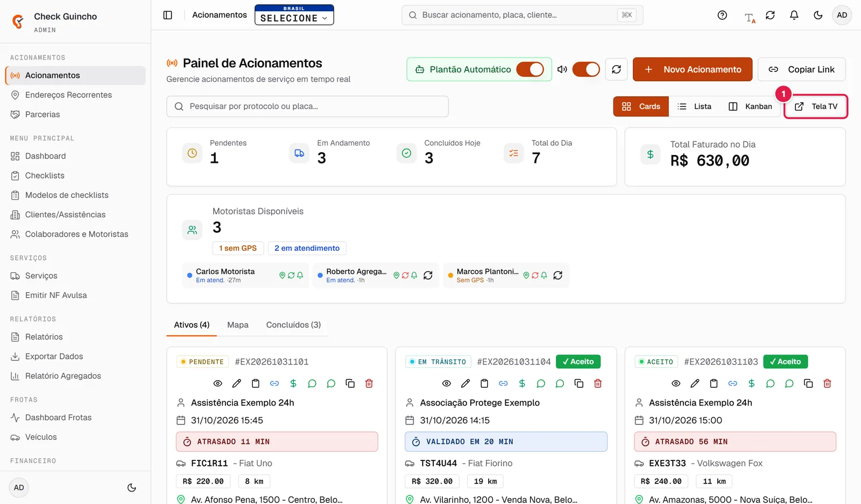861x504 pixels.
Task: Copy link icon on card #EX20261031104
Action: click(503, 384)
